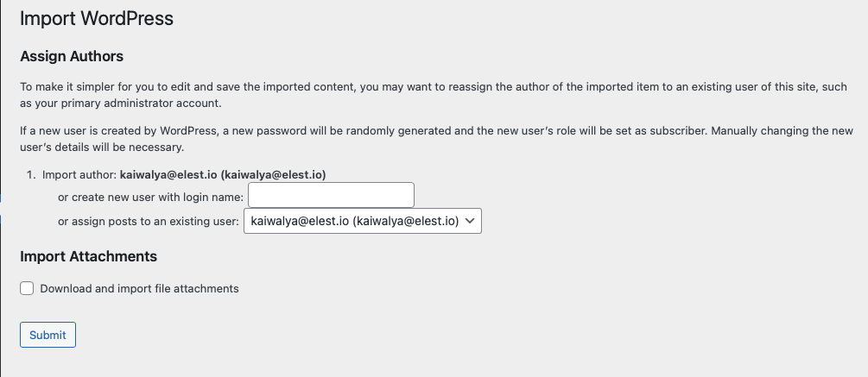Click the new user login name field
The image size is (868, 377).
(331, 195)
